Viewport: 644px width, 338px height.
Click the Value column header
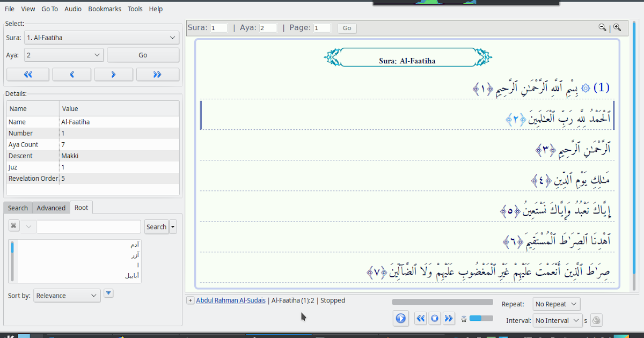click(x=119, y=108)
